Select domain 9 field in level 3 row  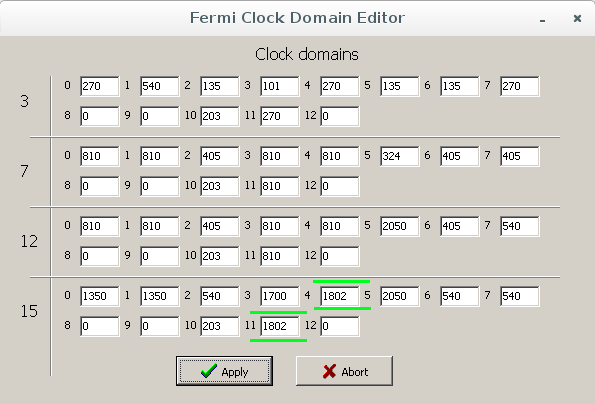[160, 116]
